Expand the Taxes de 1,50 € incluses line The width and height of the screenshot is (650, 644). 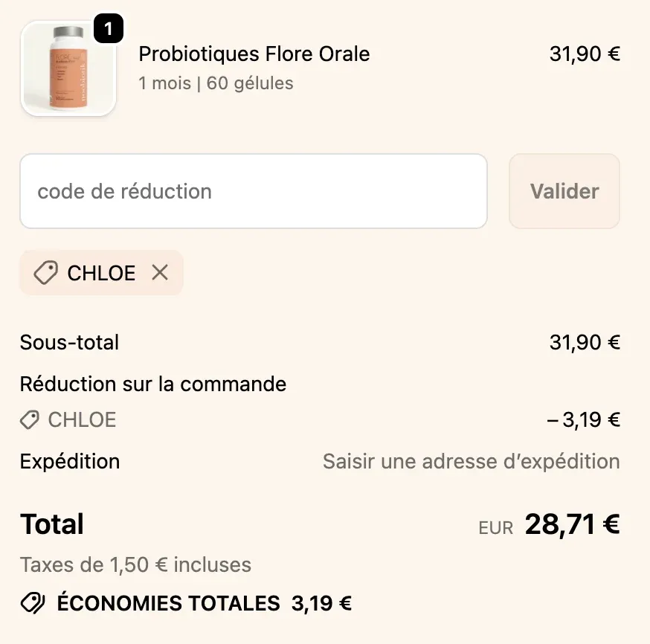tap(135, 564)
